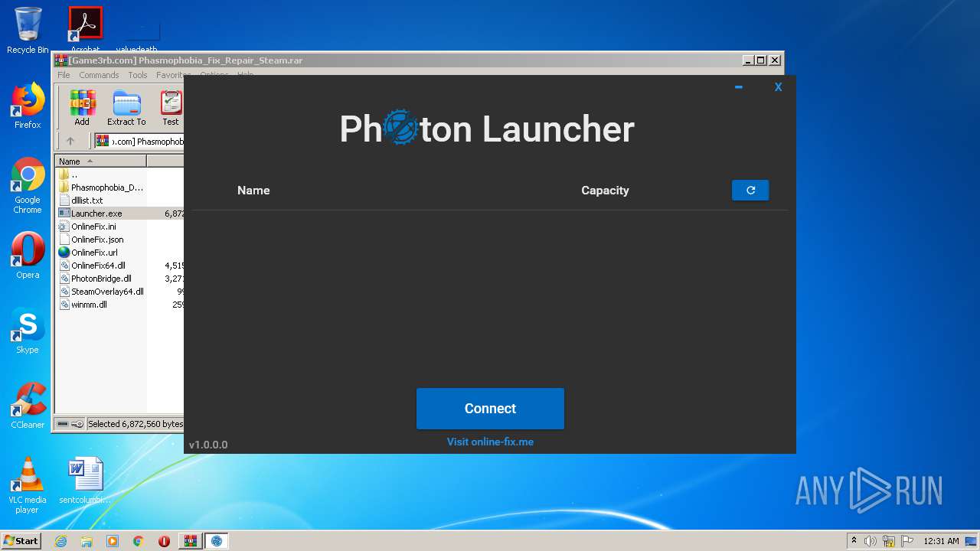Viewport: 980px width, 551px height.
Task: Click the CCleaner desktop shortcut
Action: click(x=28, y=406)
